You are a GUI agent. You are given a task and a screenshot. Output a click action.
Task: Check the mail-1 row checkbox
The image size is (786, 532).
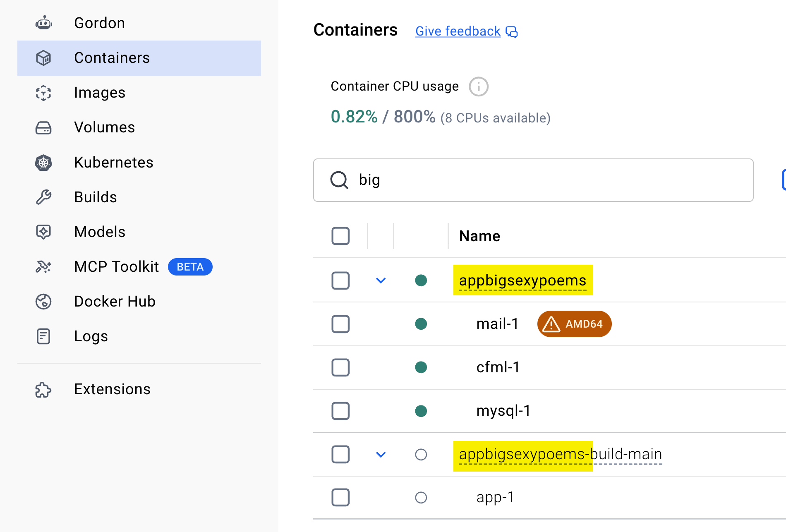click(340, 324)
